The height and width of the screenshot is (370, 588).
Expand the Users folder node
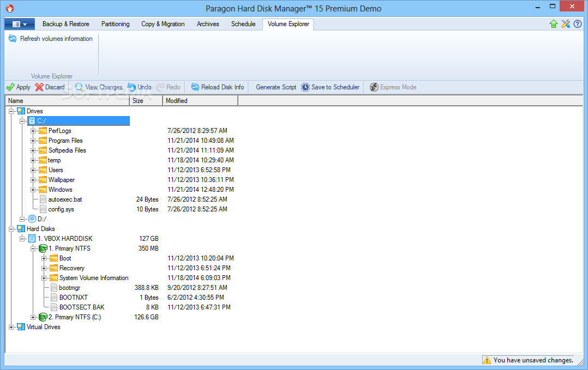point(33,170)
